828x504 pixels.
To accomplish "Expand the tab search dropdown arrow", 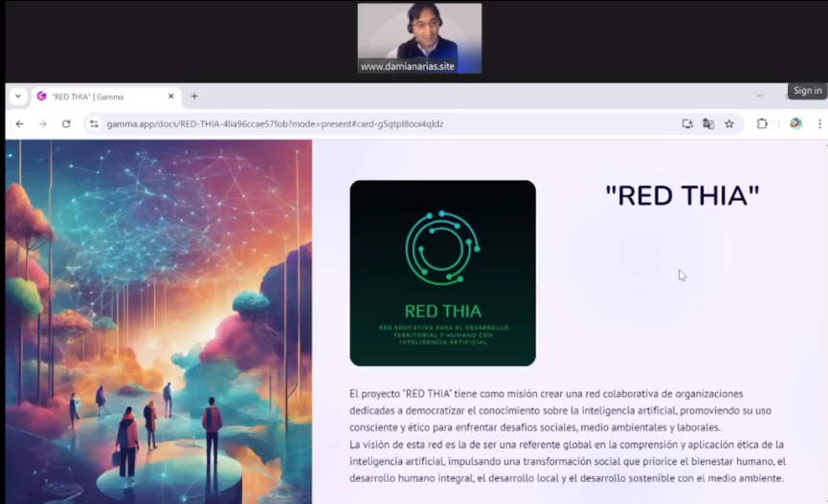I will point(17,97).
